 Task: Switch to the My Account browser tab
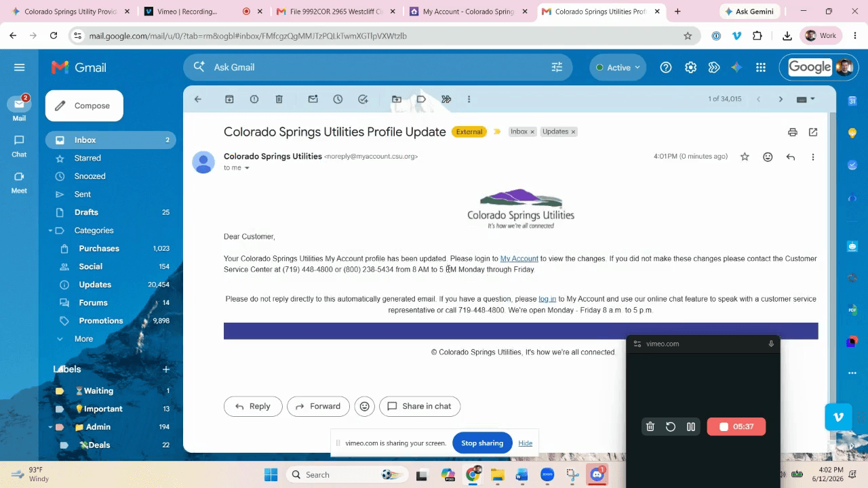point(469,12)
